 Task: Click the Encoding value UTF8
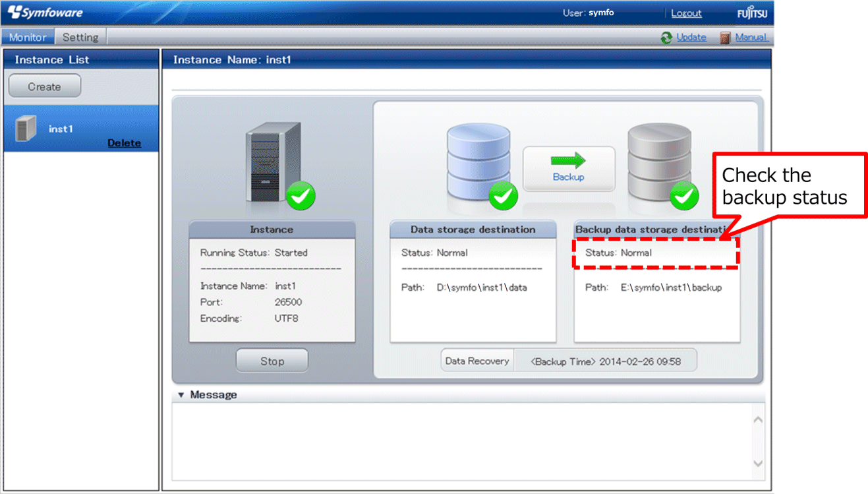tap(287, 319)
